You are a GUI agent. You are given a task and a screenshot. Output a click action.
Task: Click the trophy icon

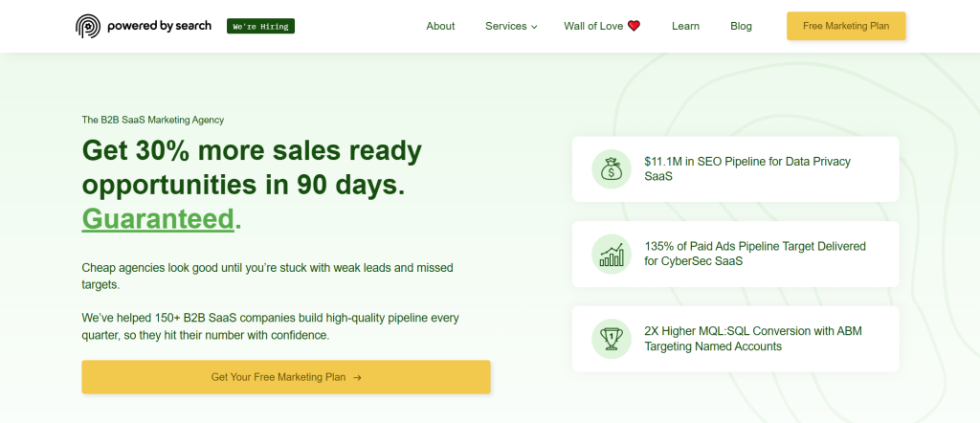click(x=611, y=339)
